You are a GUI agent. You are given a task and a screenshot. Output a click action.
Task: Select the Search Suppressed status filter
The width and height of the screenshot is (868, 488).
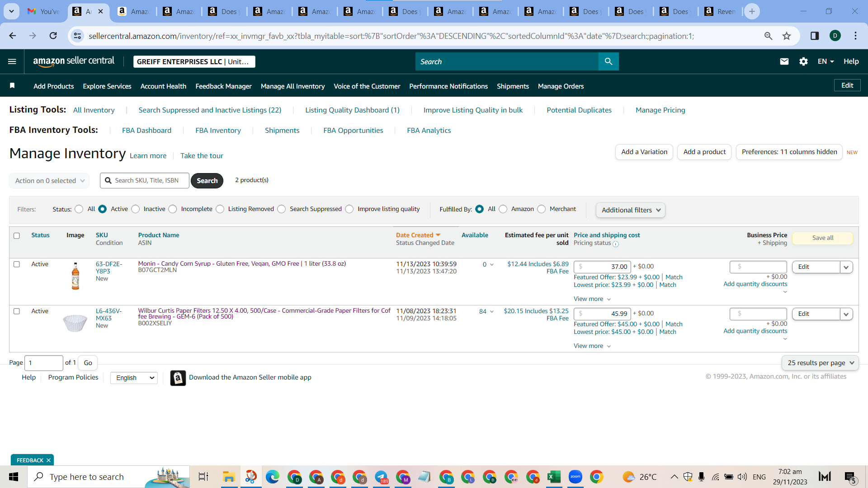282,209
